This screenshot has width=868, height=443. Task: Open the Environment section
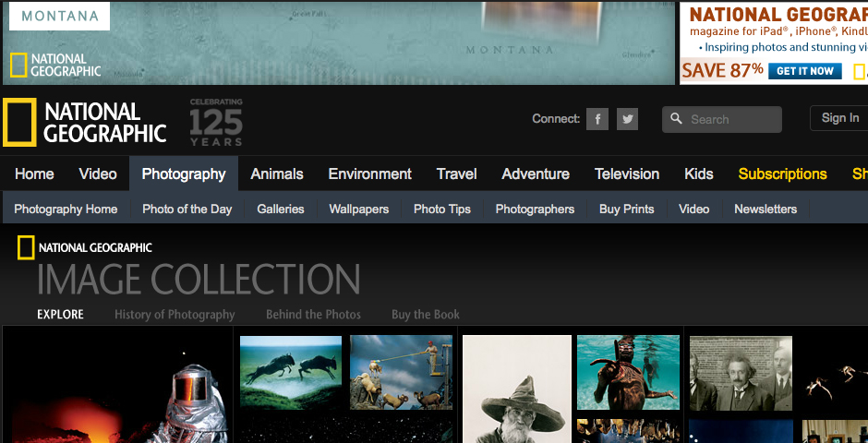369,174
